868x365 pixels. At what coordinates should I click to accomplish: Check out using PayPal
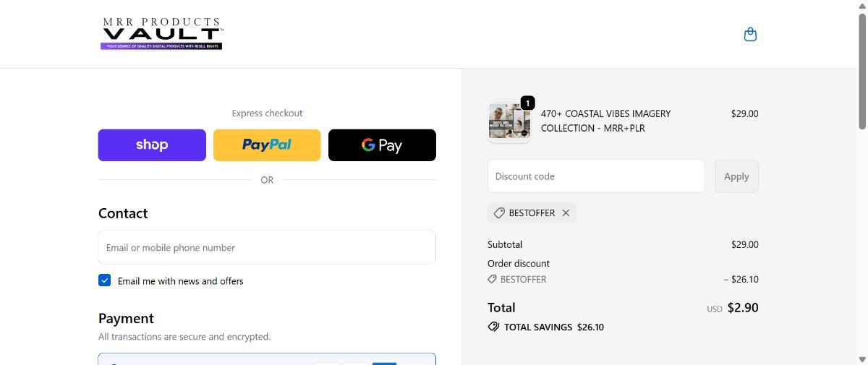coord(267,145)
